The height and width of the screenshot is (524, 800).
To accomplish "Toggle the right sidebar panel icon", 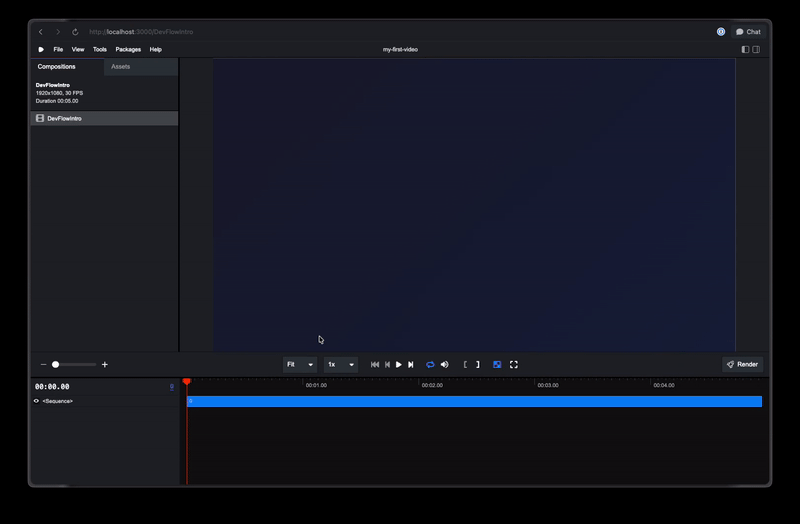I will (x=756, y=49).
